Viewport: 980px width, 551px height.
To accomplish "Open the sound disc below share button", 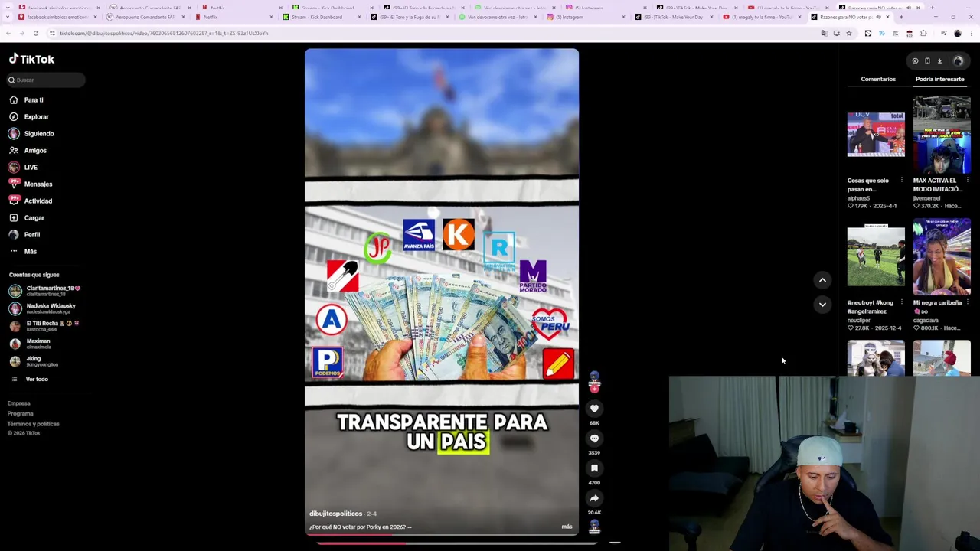I will pos(594,527).
